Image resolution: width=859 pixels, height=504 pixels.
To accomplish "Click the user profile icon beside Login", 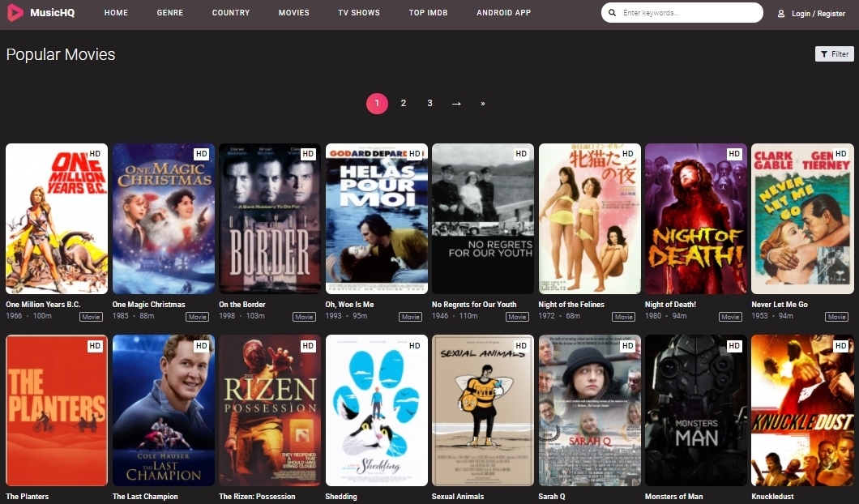I will (x=781, y=13).
